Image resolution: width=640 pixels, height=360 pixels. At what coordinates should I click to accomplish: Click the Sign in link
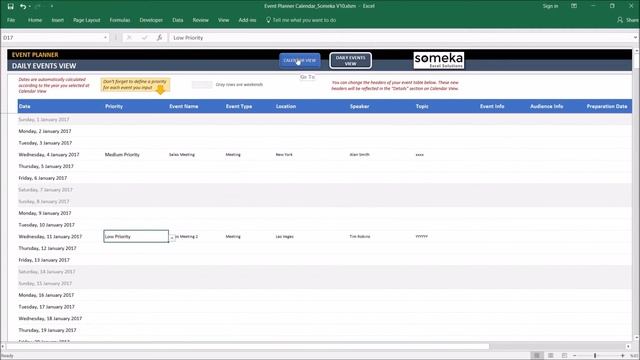pyautogui.click(x=550, y=6)
